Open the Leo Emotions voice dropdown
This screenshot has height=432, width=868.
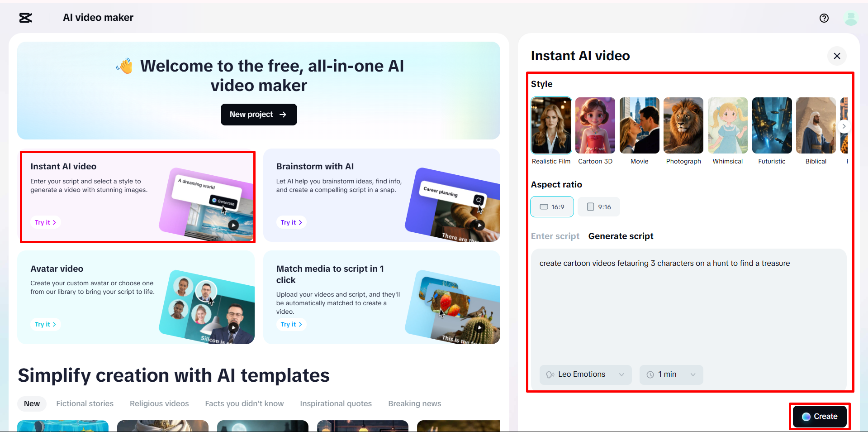(x=586, y=374)
